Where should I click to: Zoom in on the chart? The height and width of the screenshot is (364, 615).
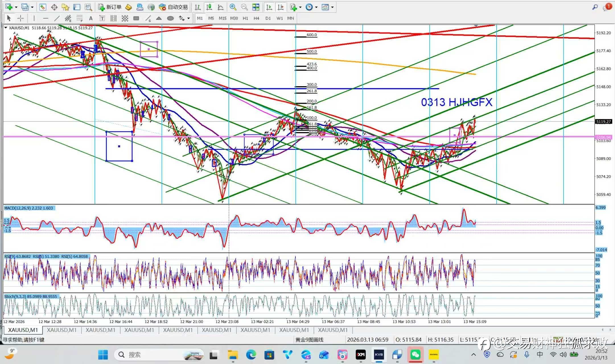click(233, 7)
